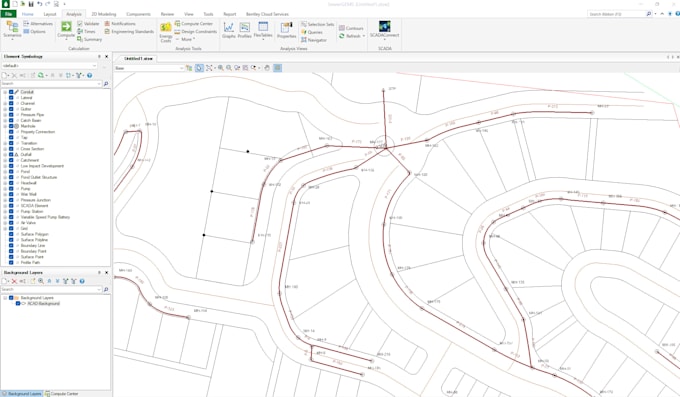The image size is (680, 397).
Task: Toggle the Manhole visibility checkbox
Action: pos(11,126)
